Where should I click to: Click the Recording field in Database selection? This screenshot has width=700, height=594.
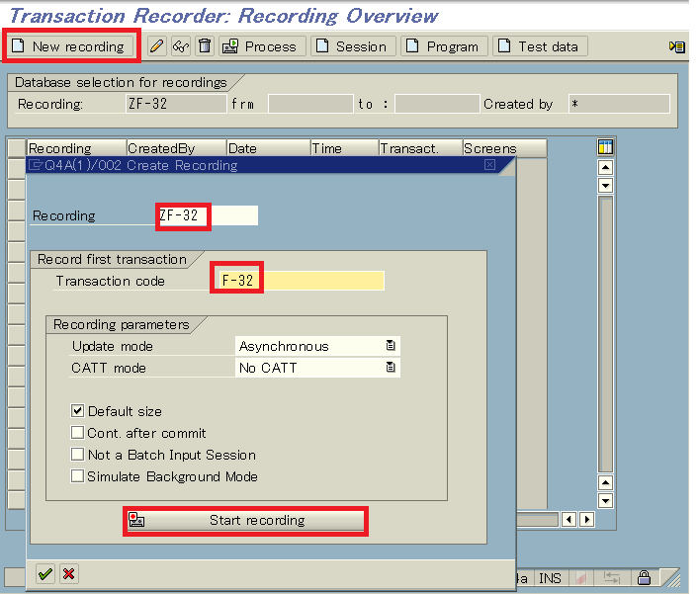(x=176, y=104)
